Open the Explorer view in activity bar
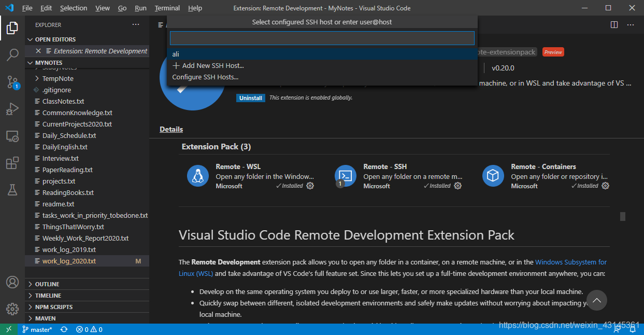The width and height of the screenshot is (644, 335). pyautogui.click(x=12, y=27)
